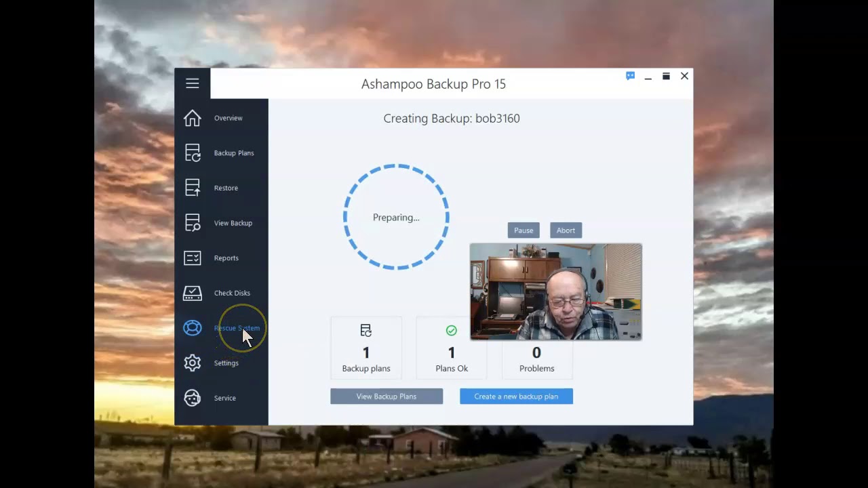Open the Overview menu label
This screenshot has height=488, width=868.
click(x=228, y=118)
